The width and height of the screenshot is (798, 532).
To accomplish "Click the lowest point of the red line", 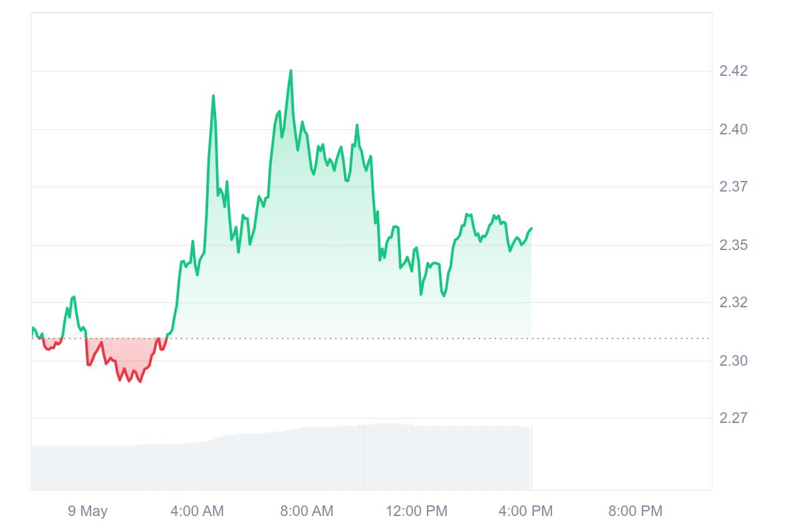I will pyautogui.click(x=140, y=381).
